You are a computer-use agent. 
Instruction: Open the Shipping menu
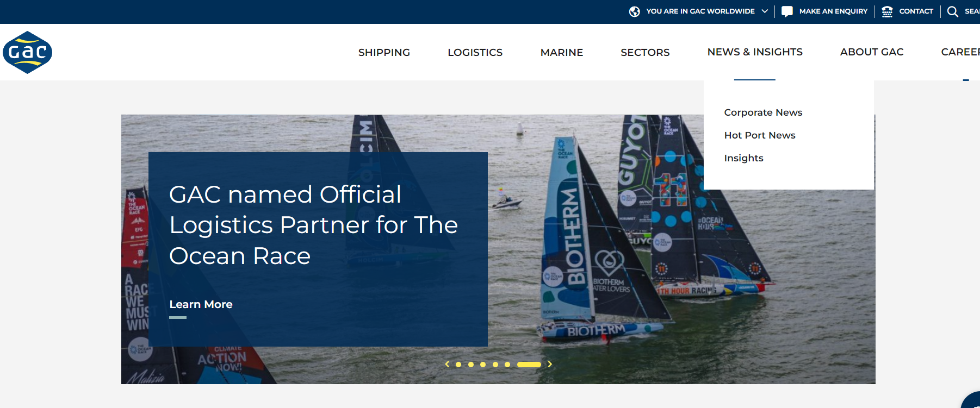coord(384,52)
